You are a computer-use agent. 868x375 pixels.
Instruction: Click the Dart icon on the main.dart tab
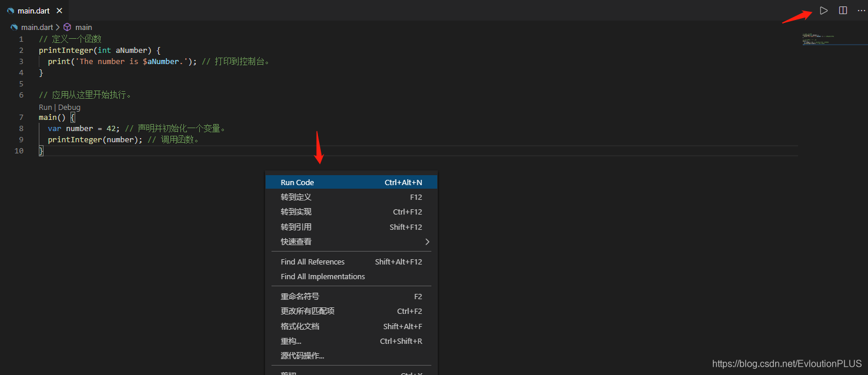(x=9, y=10)
